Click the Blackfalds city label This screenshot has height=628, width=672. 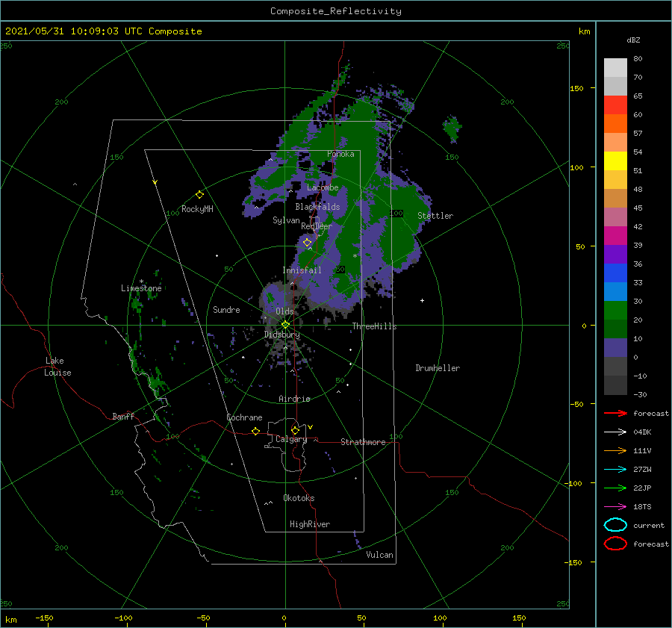(317, 207)
